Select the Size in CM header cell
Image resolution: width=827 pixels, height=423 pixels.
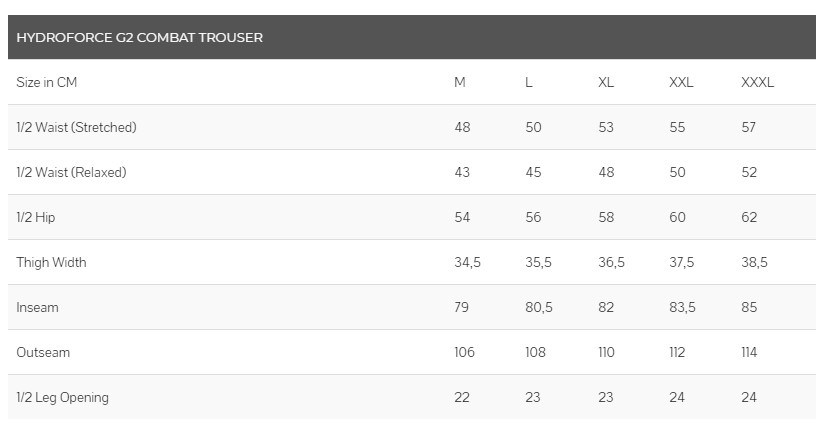(47, 82)
